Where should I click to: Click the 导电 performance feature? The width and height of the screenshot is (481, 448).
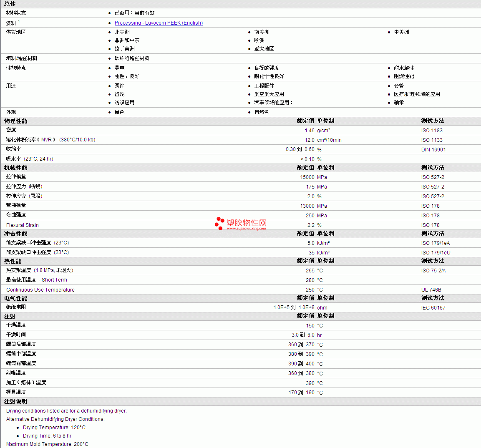pos(119,68)
